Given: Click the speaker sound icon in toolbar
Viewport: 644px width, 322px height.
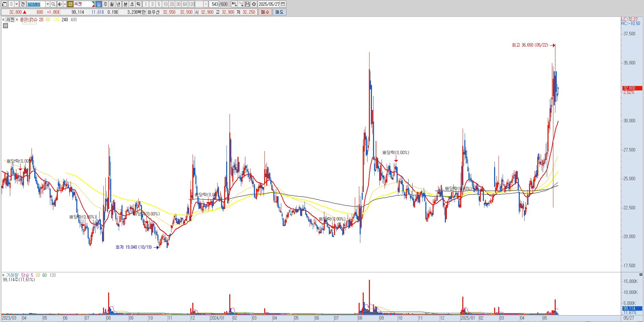Looking at the screenshot, I should tap(60, 4).
